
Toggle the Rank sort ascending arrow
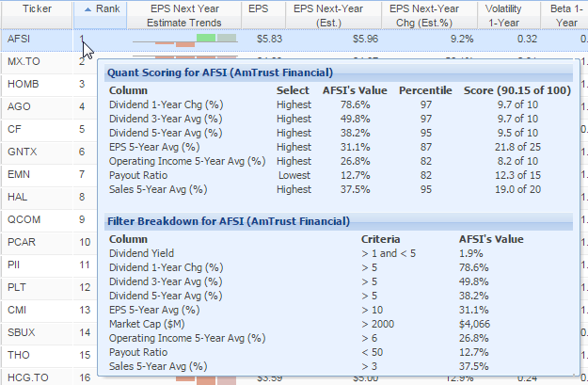87,9
